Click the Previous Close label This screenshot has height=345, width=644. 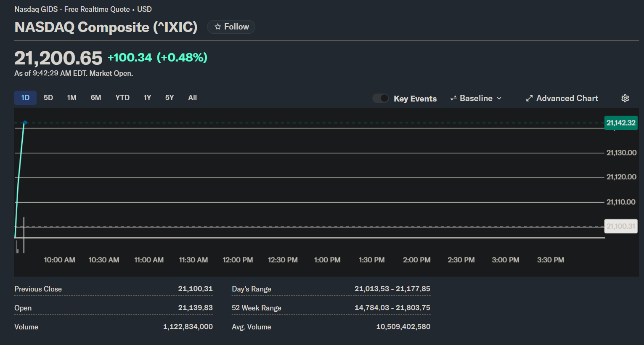pos(38,289)
